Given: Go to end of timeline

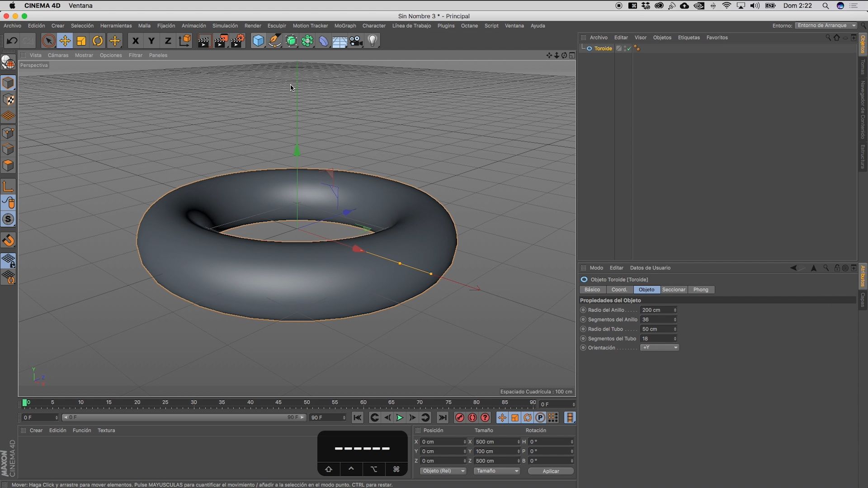Looking at the screenshot, I should 443,418.
